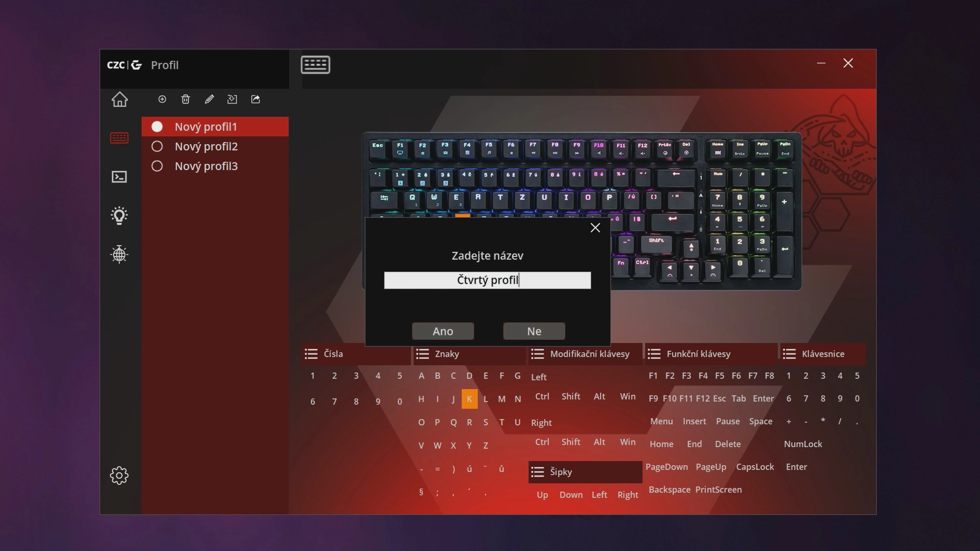Image resolution: width=980 pixels, height=551 pixels.
Task: Choose PrintScreen in Funkční klávesy
Action: point(718,490)
